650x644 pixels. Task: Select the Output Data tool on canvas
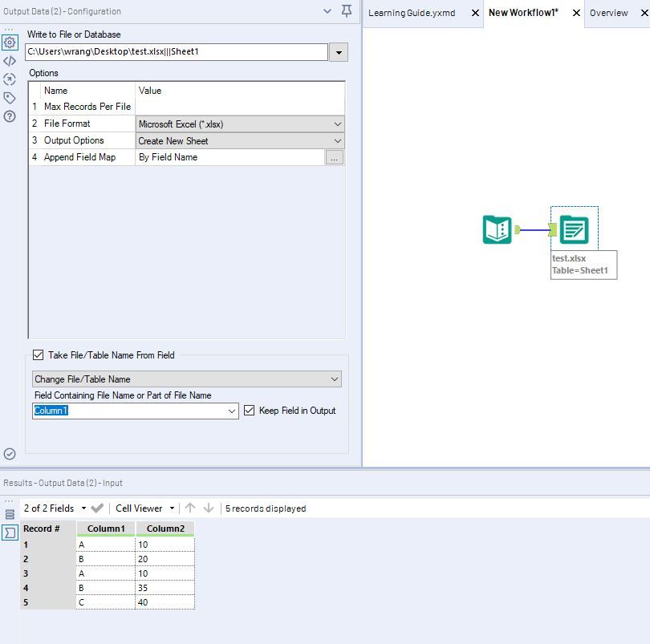pos(574,229)
